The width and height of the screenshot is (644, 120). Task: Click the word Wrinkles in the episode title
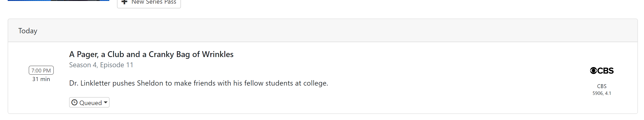pyautogui.click(x=218, y=54)
